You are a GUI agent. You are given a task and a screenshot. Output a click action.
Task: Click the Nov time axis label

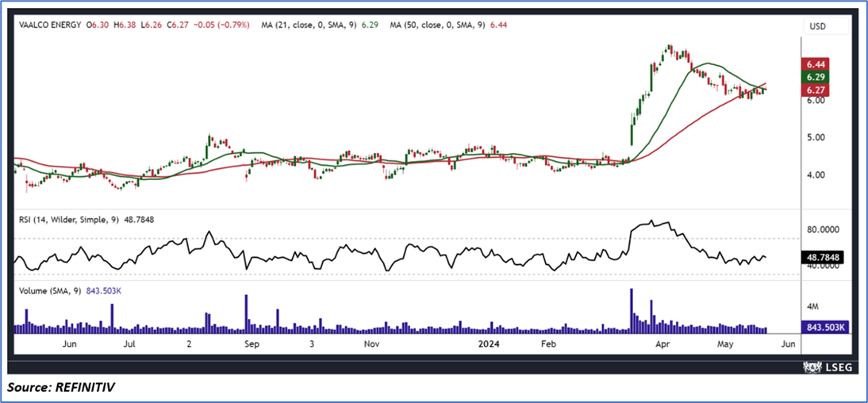pyautogui.click(x=372, y=344)
